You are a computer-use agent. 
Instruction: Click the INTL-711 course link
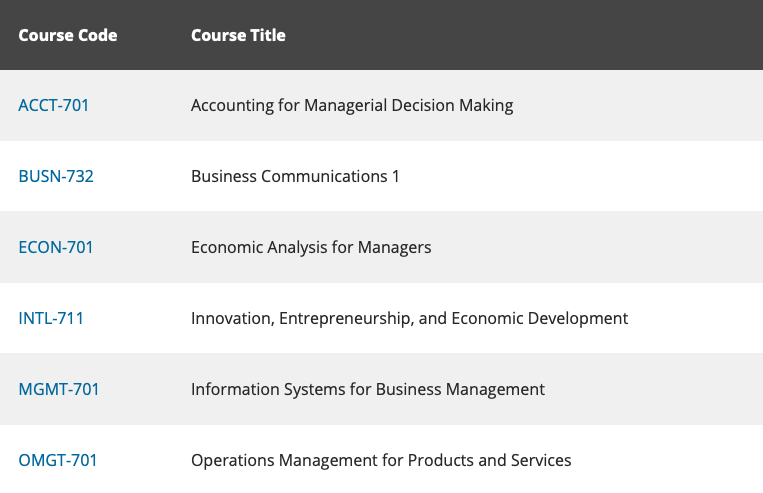[x=51, y=318]
